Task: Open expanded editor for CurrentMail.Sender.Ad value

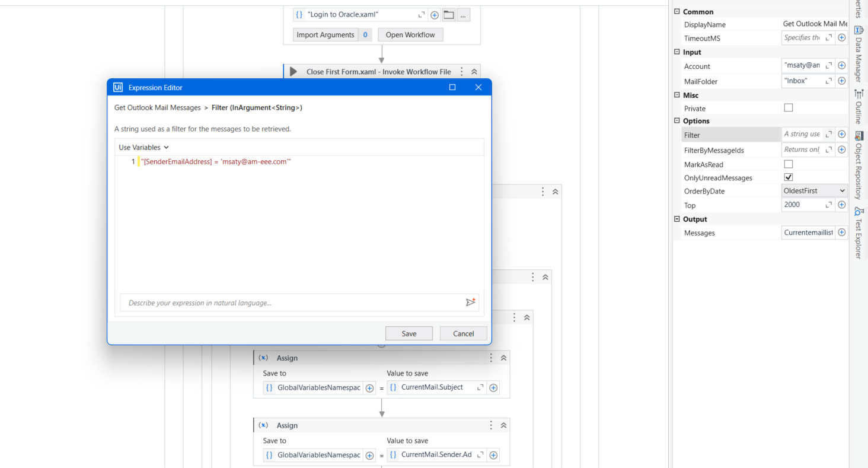Action: [x=480, y=455]
